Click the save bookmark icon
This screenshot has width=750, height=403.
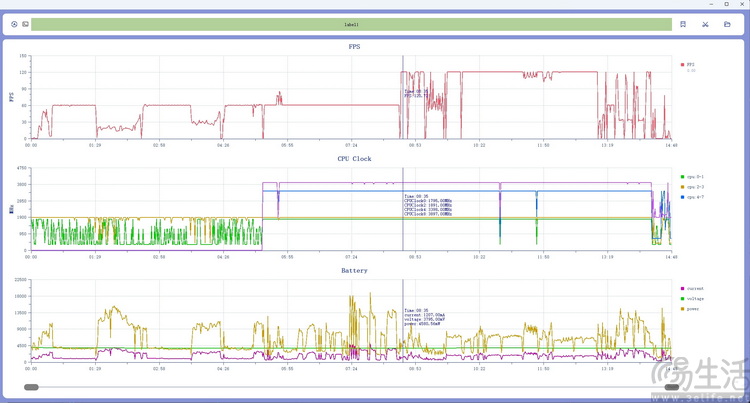[x=683, y=24]
